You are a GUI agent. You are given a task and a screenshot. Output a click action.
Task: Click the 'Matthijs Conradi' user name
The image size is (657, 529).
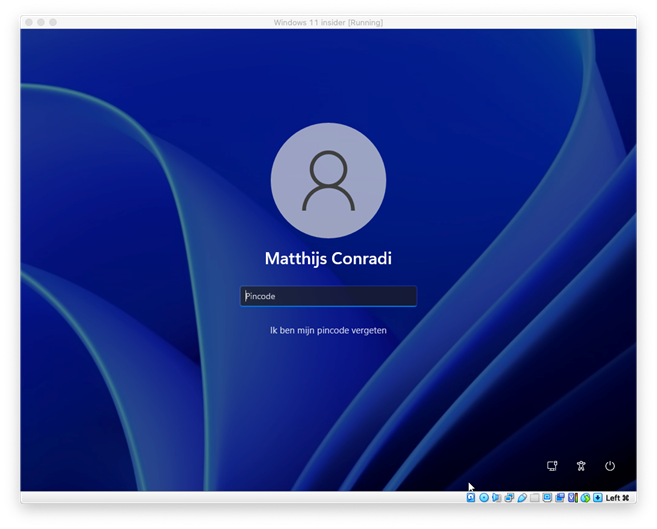328,258
